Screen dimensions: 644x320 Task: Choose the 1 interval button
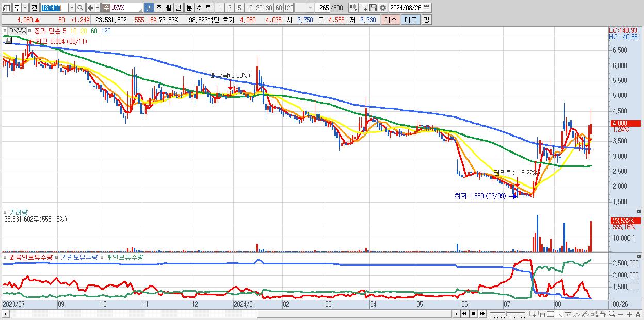pyautogui.click(x=219, y=8)
